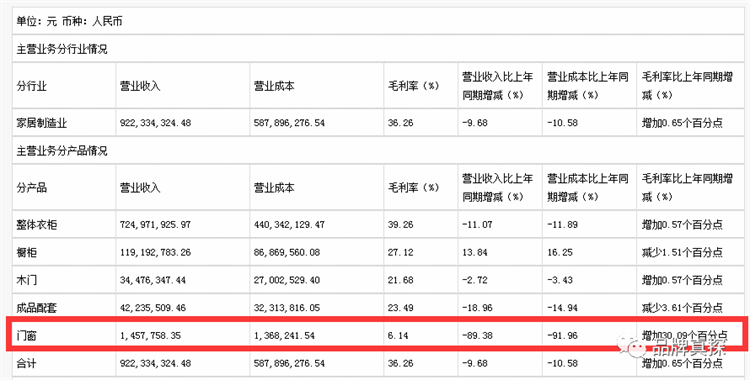Click '营业收入' header in the 分产品 table

(x=140, y=188)
